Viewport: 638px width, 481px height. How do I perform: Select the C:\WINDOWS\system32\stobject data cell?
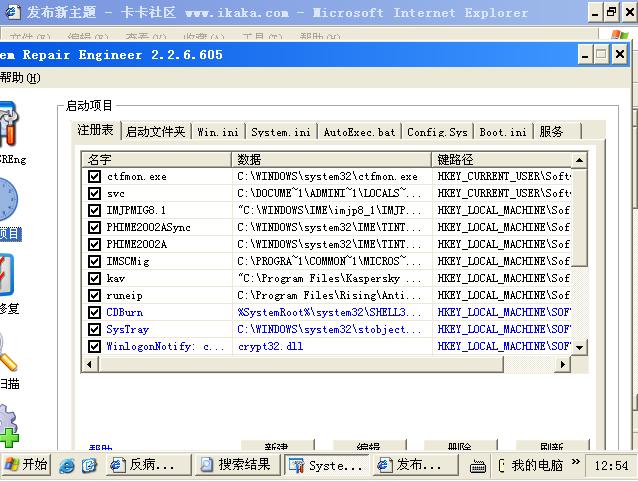tap(331, 329)
